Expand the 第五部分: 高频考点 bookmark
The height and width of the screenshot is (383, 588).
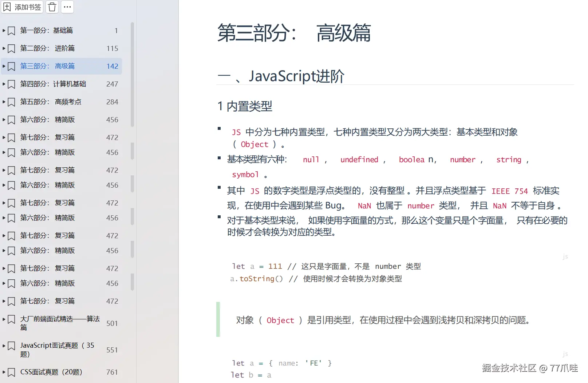click(4, 102)
